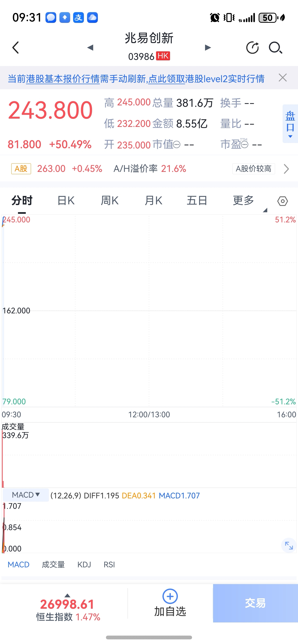
Task: Switch to the 五日 tab
Action: click(x=197, y=201)
